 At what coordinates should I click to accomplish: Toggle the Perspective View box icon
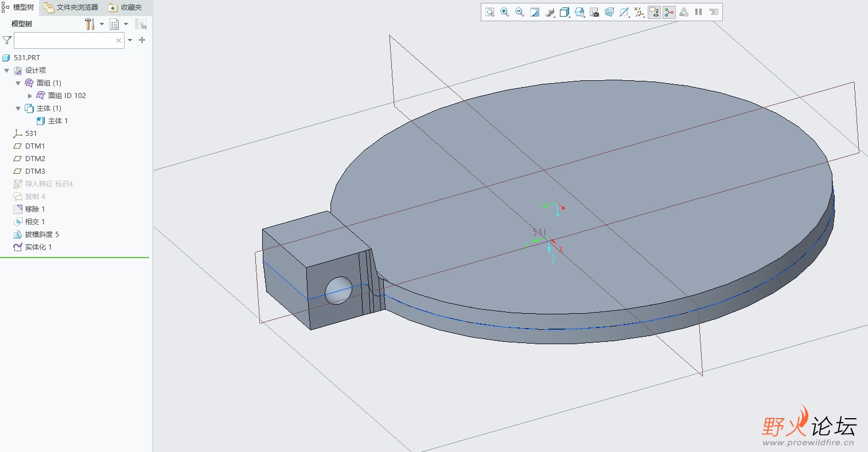tap(609, 12)
